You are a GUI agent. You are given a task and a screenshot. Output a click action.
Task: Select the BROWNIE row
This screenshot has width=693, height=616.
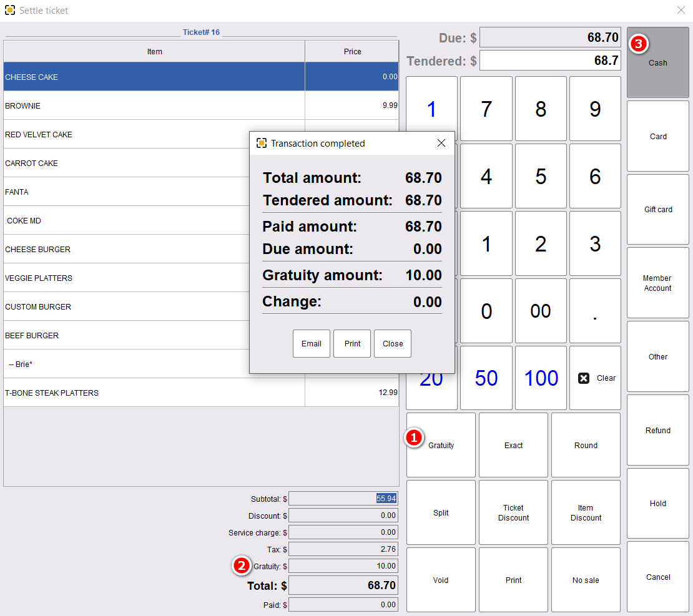201,105
